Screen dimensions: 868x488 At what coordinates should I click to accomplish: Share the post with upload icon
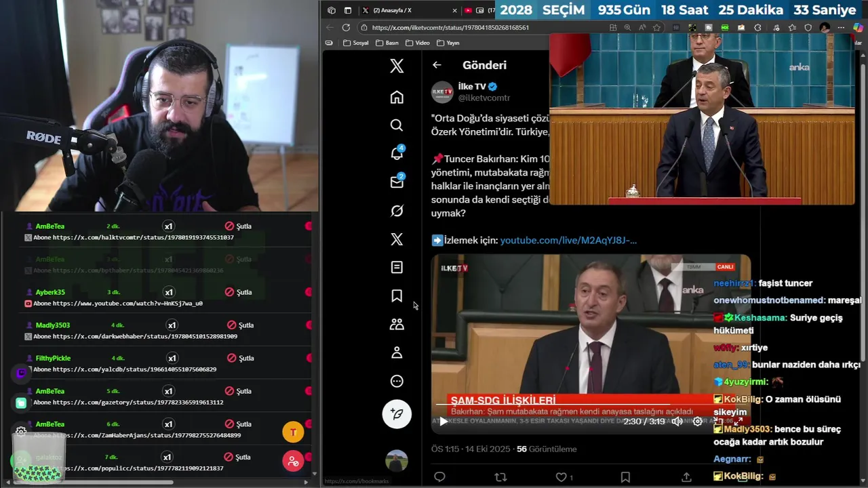686,477
